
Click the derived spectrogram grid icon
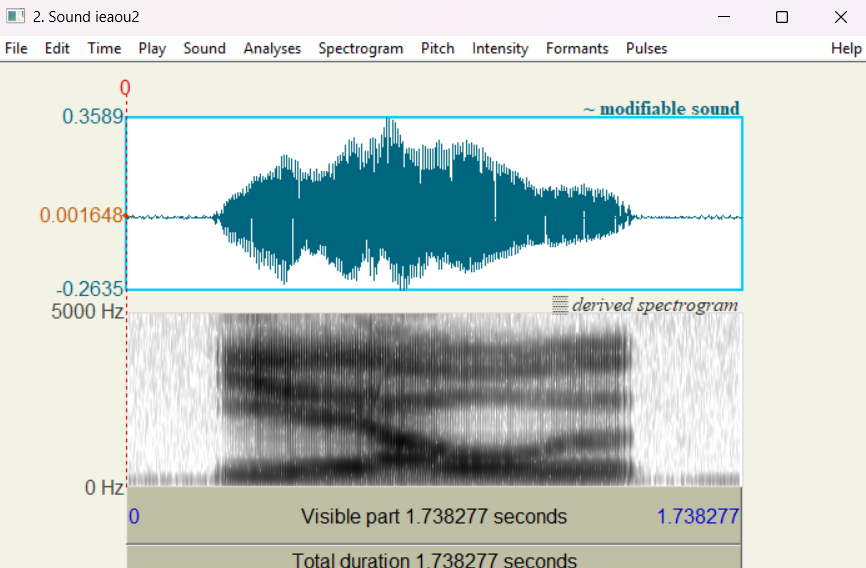click(559, 304)
